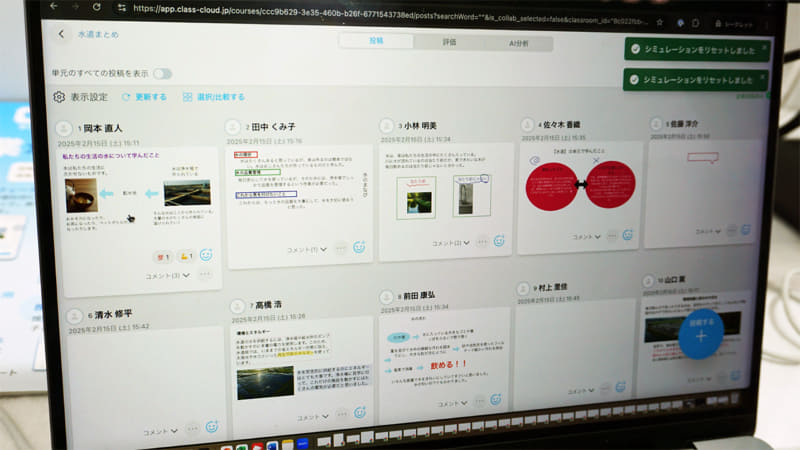This screenshot has width=800, height=450.
Task: Open the 水道まとめ unit link
Action: click(98, 35)
